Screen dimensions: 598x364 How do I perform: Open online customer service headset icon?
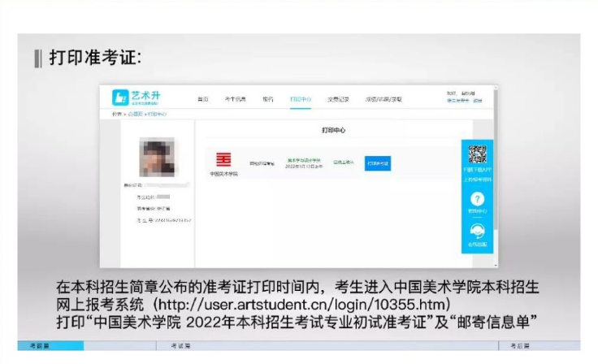(x=478, y=231)
